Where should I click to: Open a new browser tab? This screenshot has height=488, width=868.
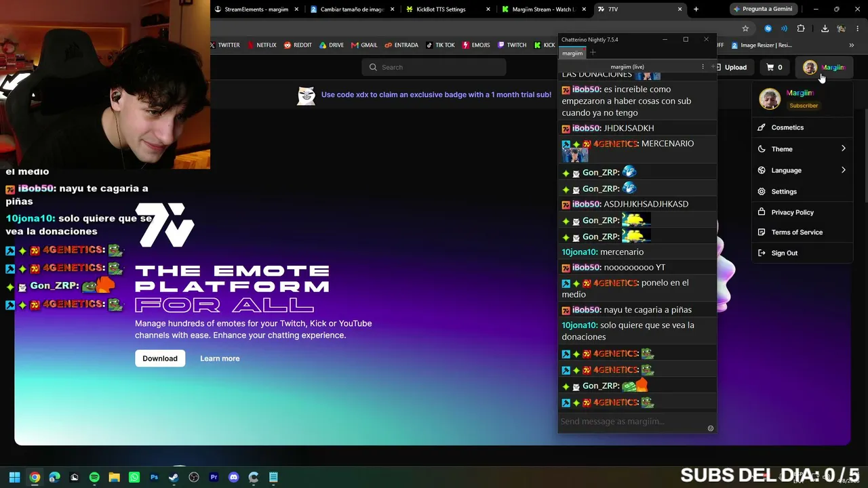696,9
